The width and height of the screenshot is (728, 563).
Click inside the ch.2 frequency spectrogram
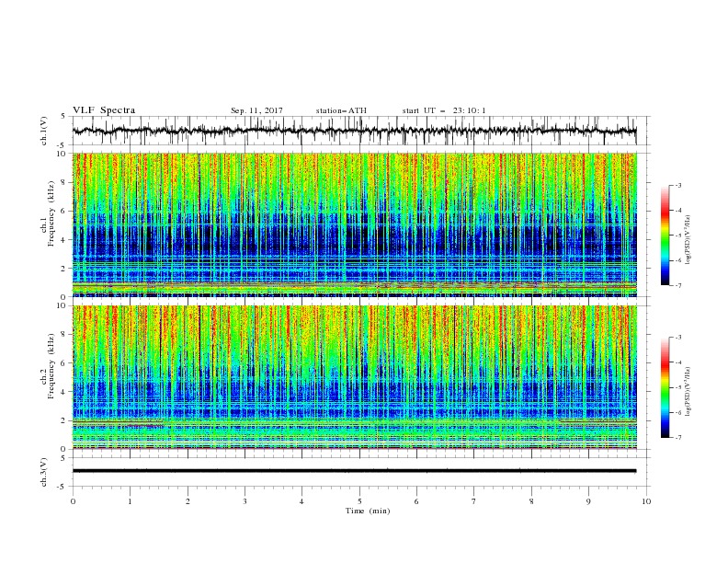pos(354,377)
